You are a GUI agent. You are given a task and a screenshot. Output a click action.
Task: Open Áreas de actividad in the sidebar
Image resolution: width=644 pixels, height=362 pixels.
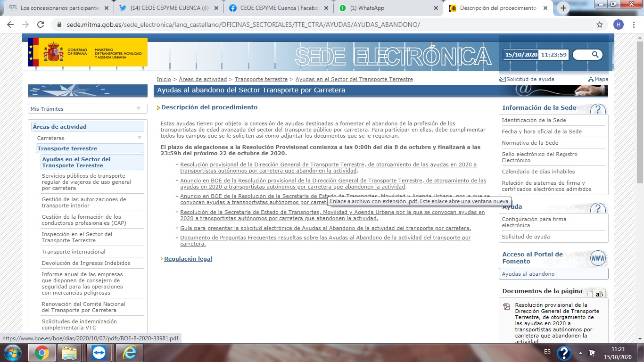pos(88,127)
